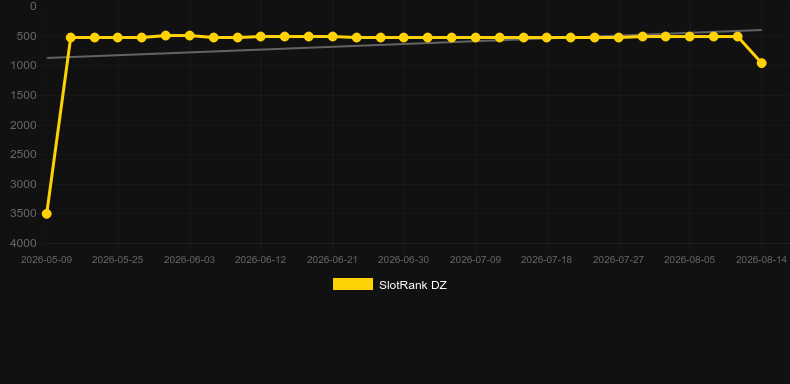Select the data point above 2026-08-05
The height and width of the screenshot is (384, 790).
point(690,36)
